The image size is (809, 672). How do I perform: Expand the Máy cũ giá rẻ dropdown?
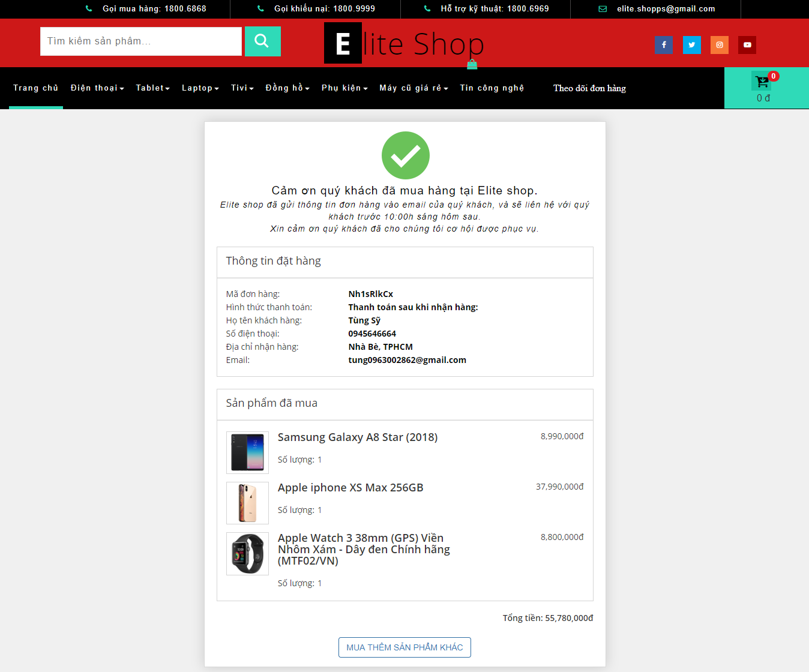pyautogui.click(x=414, y=88)
